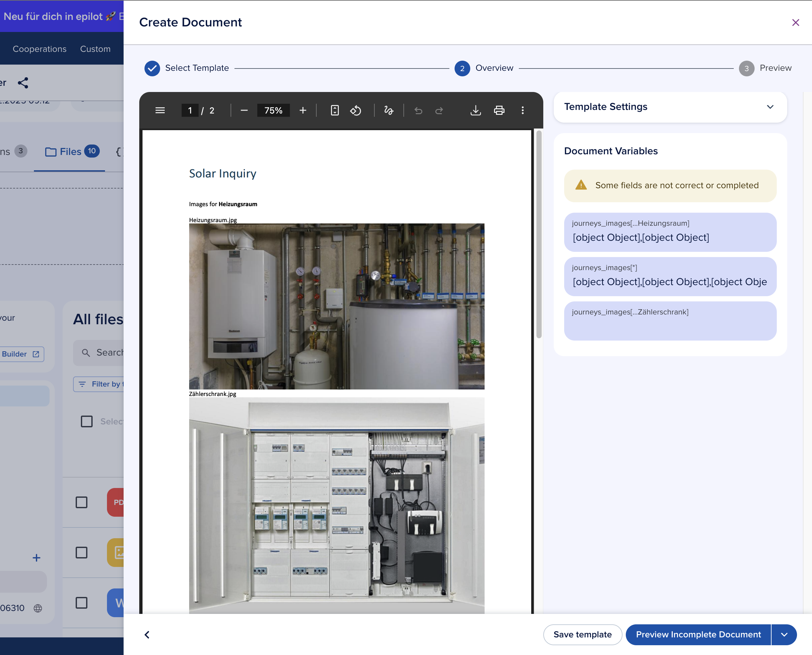Tick the checkbox beside the red PDF file
The width and height of the screenshot is (812, 655).
click(x=82, y=502)
